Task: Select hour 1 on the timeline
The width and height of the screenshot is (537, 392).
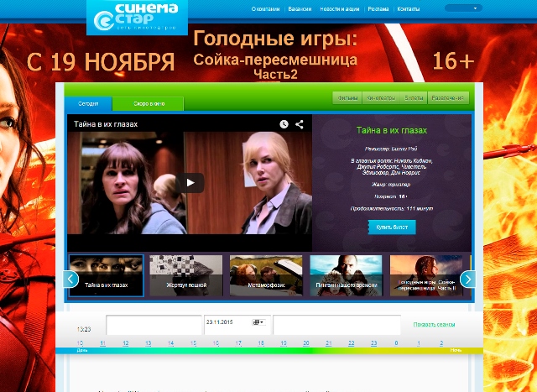Action: [x=419, y=343]
